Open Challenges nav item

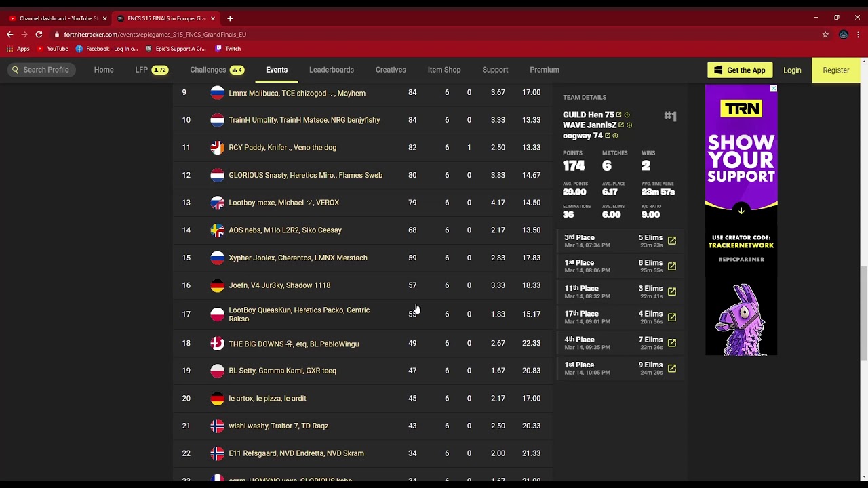(217, 70)
